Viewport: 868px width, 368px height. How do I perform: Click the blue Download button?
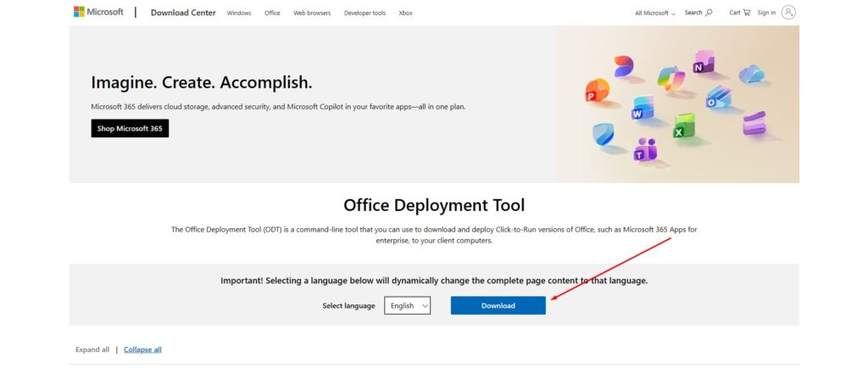click(498, 305)
